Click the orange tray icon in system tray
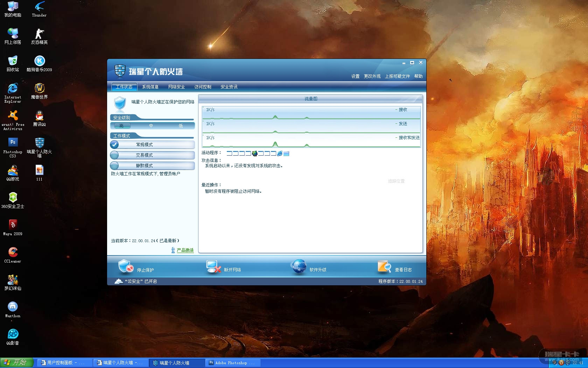588x368 pixels. coord(561,363)
